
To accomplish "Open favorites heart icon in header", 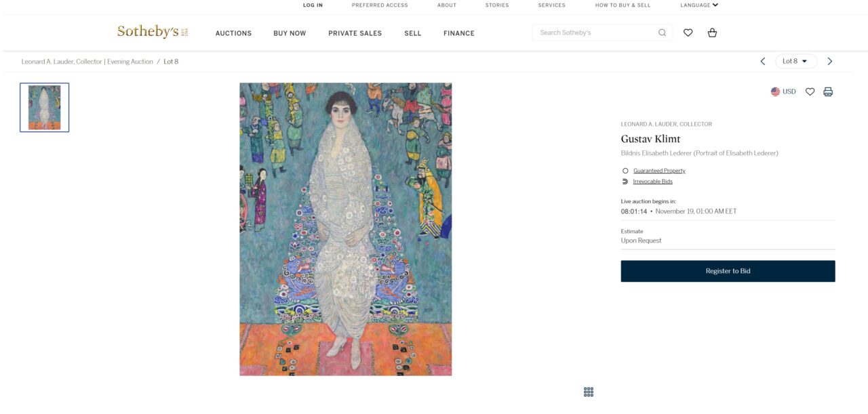I will (x=688, y=33).
